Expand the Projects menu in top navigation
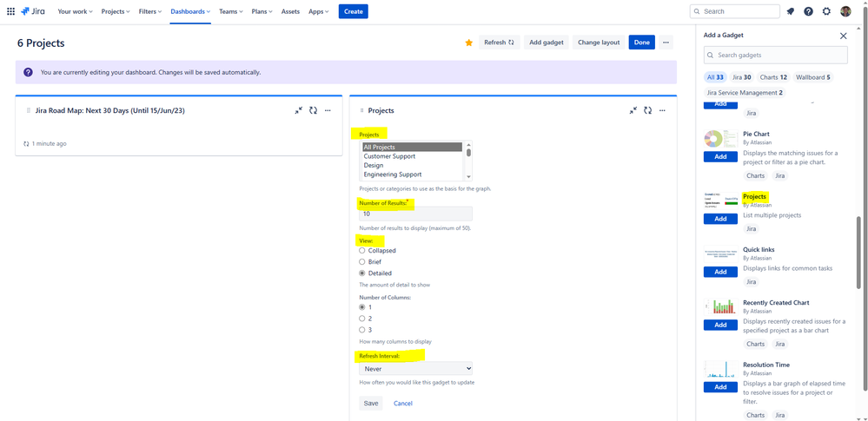Viewport: 868px width, 421px height. pyautogui.click(x=116, y=11)
